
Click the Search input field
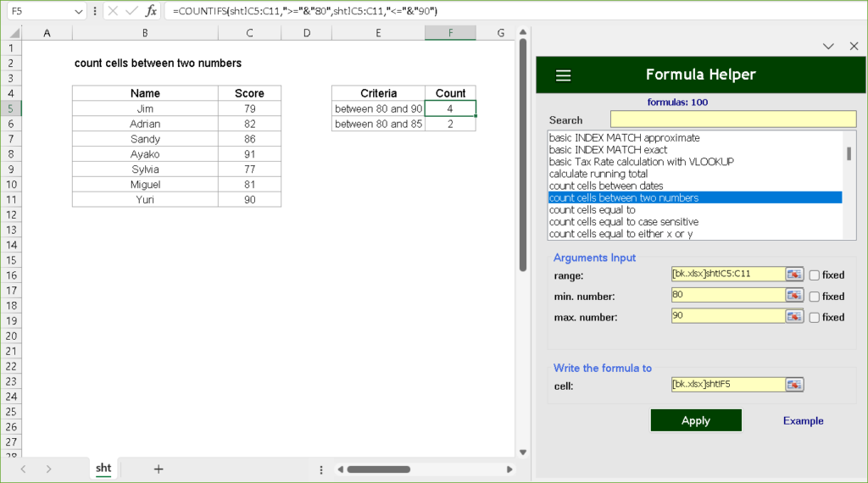[733, 119]
